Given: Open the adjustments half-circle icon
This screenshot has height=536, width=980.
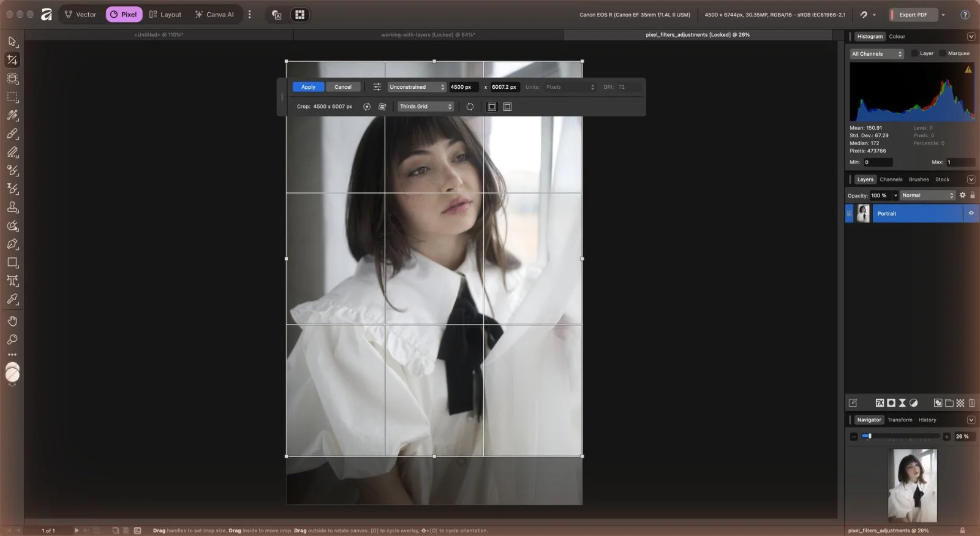Looking at the screenshot, I should [913, 402].
